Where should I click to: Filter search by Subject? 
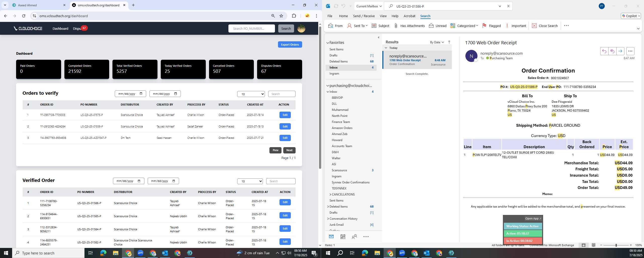click(380, 26)
